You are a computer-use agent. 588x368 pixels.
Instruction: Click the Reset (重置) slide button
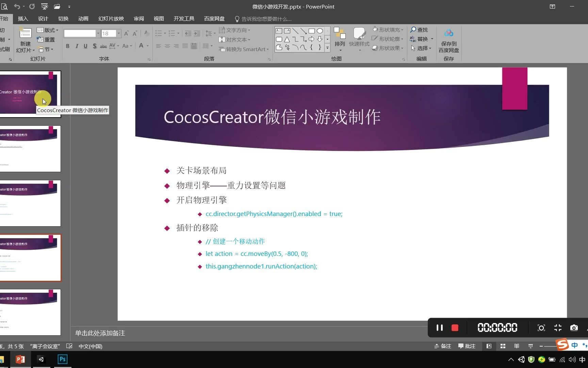click(46, 40)
